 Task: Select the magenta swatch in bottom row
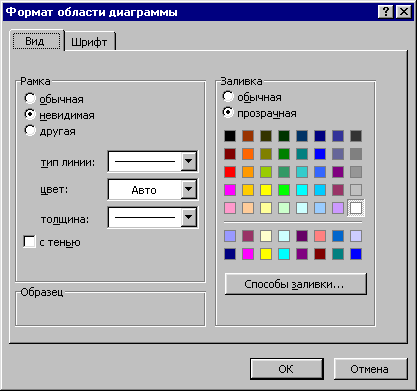[x=248, y=254]
